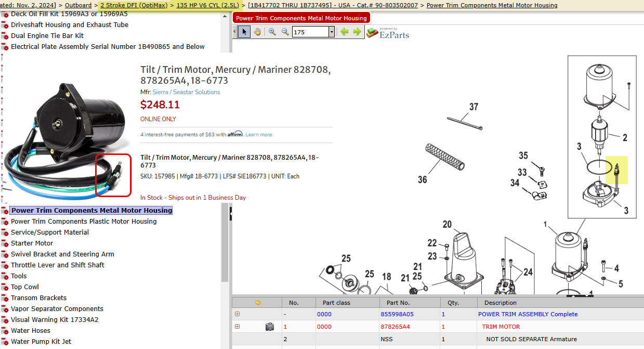Click the EzParts logo

click(387, 33)
